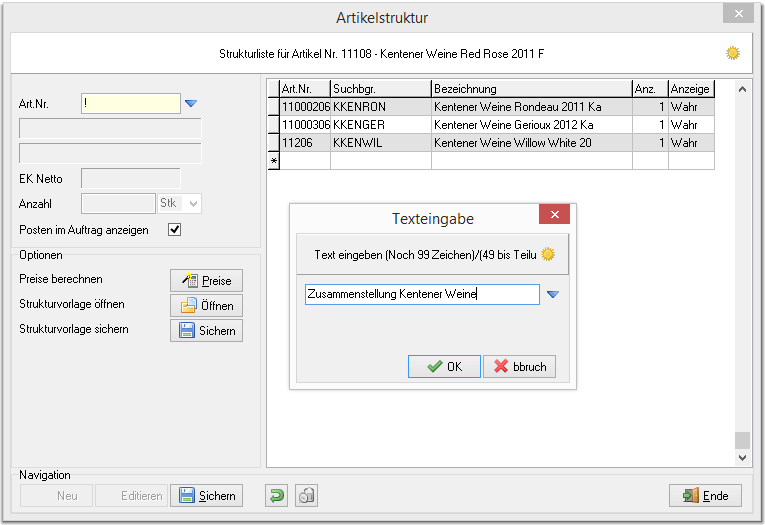Click the Bezeichnung column header

[x=532, y=89]
